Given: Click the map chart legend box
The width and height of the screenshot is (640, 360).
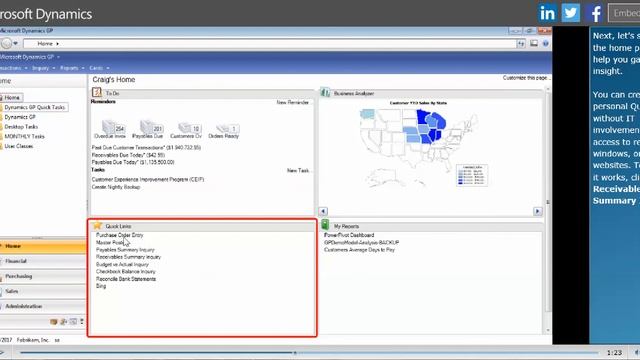Looking at the screenshot, I should (x=472, y=175).
